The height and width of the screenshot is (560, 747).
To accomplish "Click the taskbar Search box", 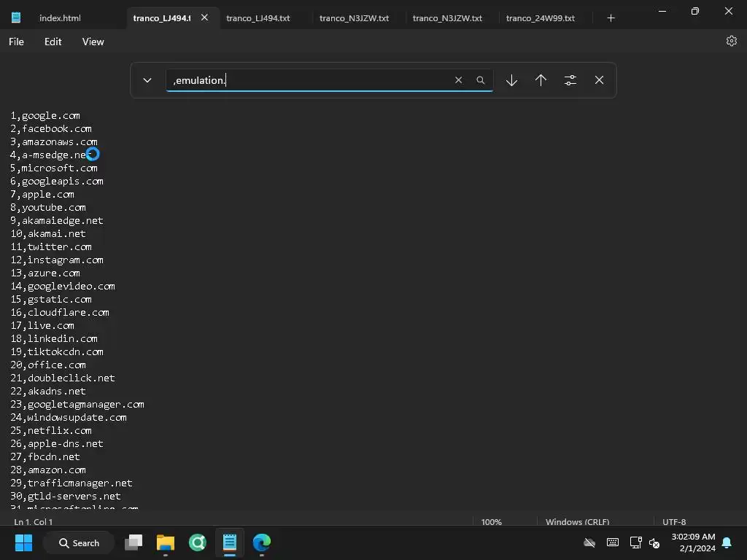I will point(79,542).
